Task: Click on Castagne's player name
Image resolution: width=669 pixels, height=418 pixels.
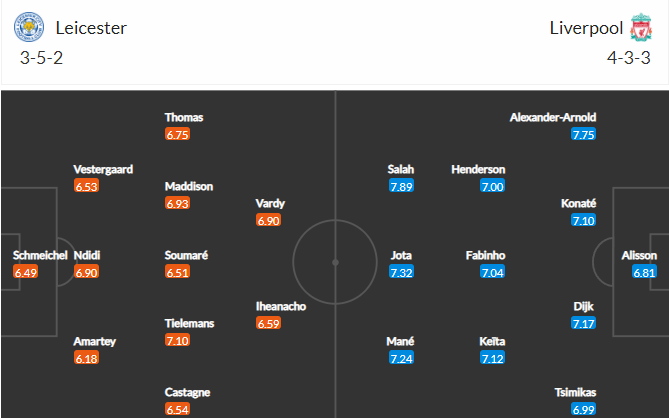Action: [187, 392]
